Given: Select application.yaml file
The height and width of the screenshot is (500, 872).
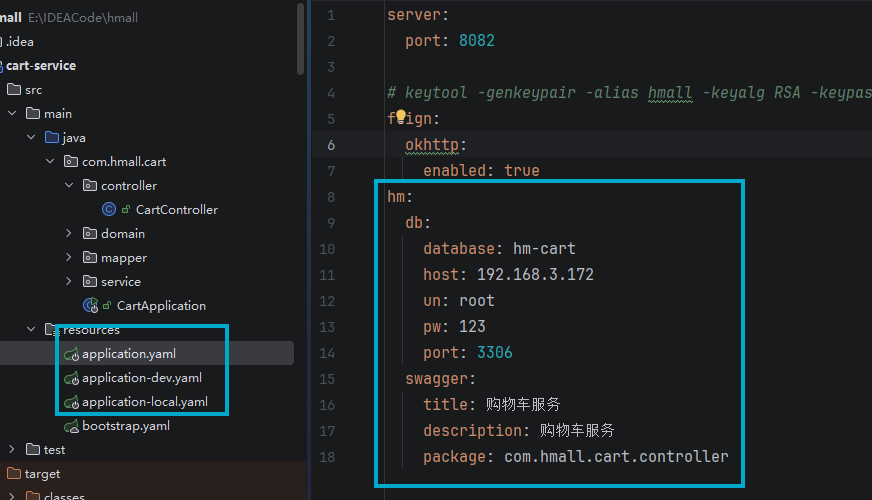Looking at the screenshot, I should [x=129, y=354].
